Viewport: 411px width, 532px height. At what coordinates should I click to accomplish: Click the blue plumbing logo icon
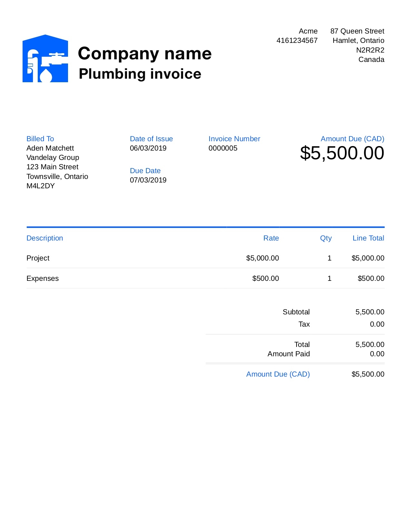(x=45, y=59)
